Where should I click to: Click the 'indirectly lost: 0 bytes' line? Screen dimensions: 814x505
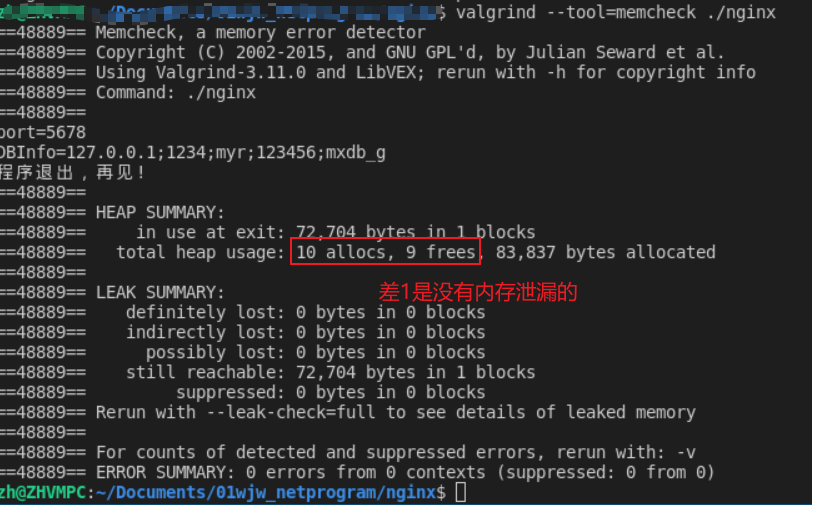click(x=305, y=332)
